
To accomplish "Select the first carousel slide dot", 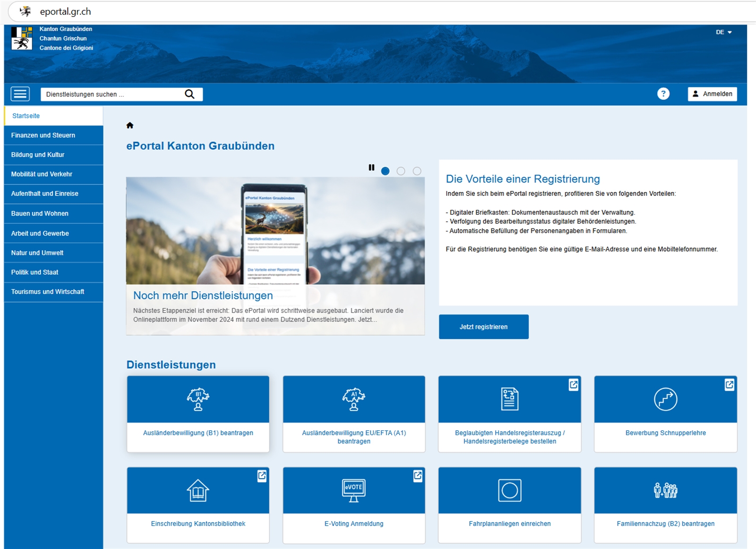I will click(x=386, y=171).
